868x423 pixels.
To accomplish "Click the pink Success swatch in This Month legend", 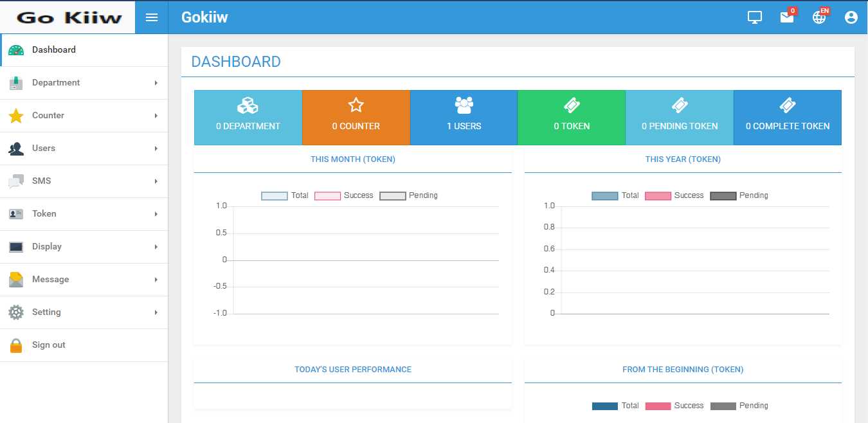I will (x=327, y=195).
